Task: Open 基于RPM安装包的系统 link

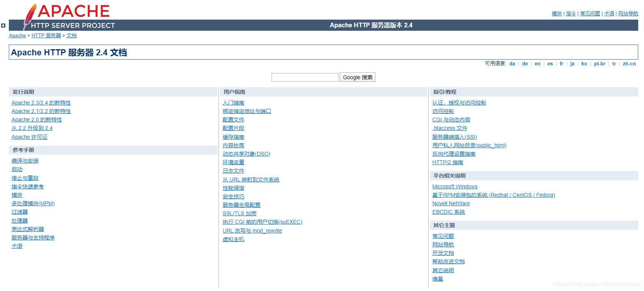Action: 494,195
